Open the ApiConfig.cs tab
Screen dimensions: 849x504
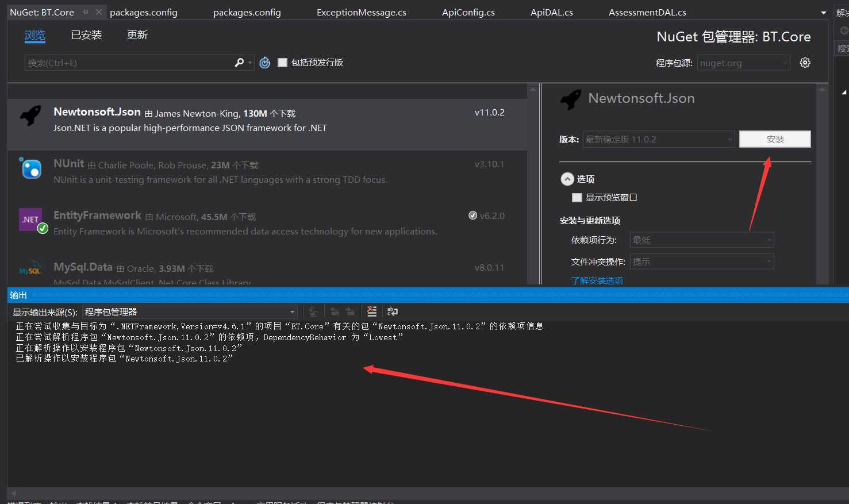coord(468,12)
